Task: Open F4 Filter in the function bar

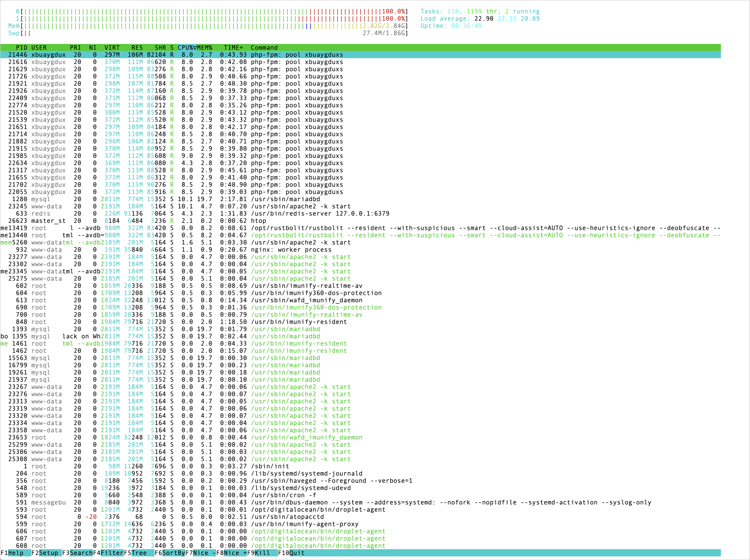Action: 108,553
